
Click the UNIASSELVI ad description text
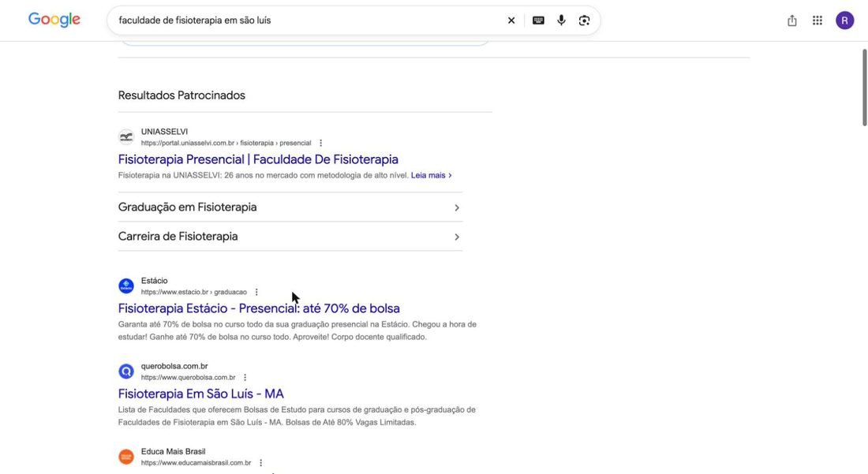pos(264,175)
